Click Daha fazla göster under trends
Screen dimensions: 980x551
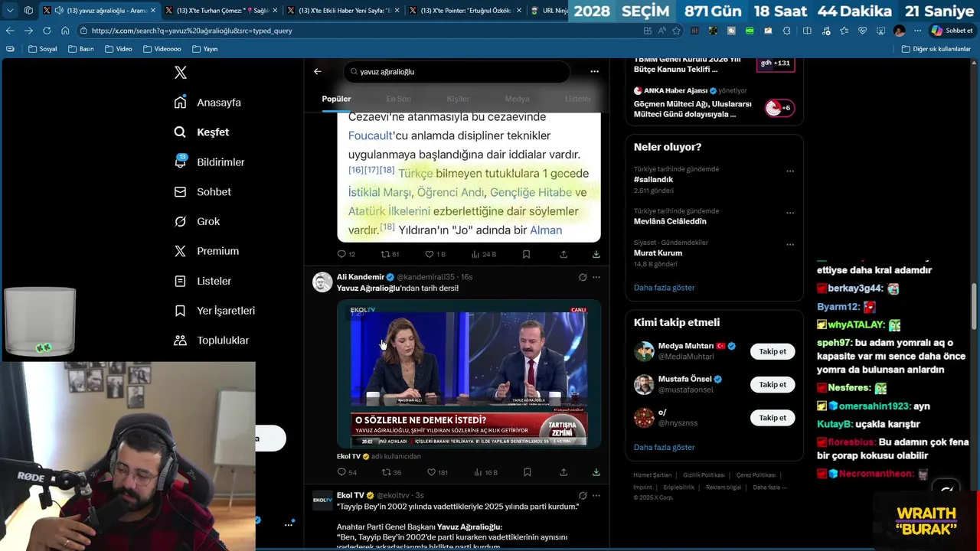coord(664,288)
